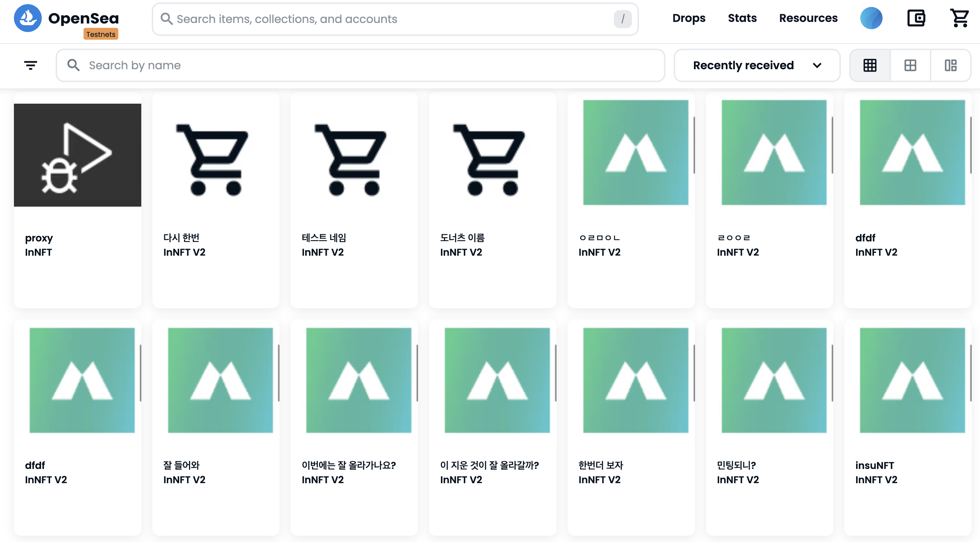This screenshot has width=980, height=542.
Task: Click the proxy InNFT item title
Action: pos(39,238)
